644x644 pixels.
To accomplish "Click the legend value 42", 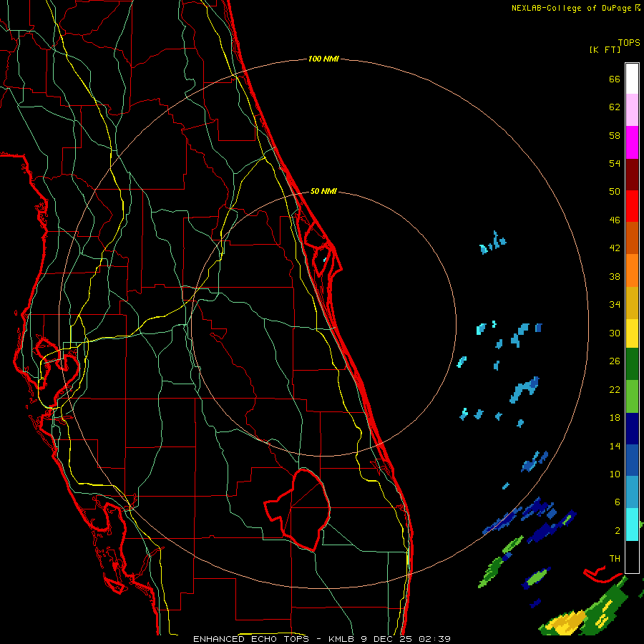I will tap(615, 248).
